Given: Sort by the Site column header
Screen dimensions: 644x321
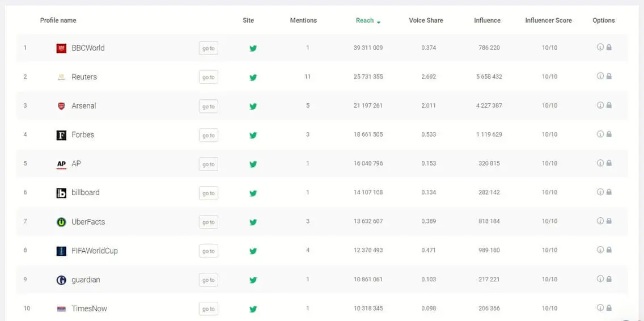Looking at the screenshot, I should [x=248, y=20].
